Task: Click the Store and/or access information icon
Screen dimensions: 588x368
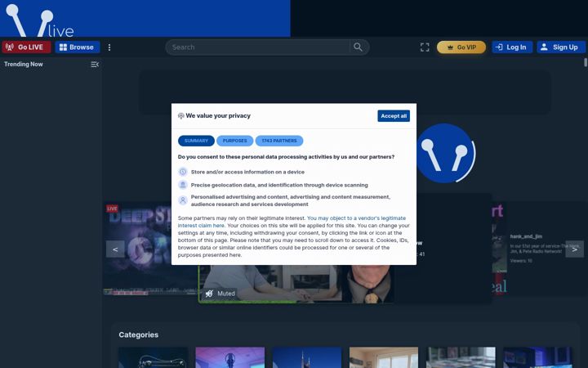Action: [x=183, y=172]
